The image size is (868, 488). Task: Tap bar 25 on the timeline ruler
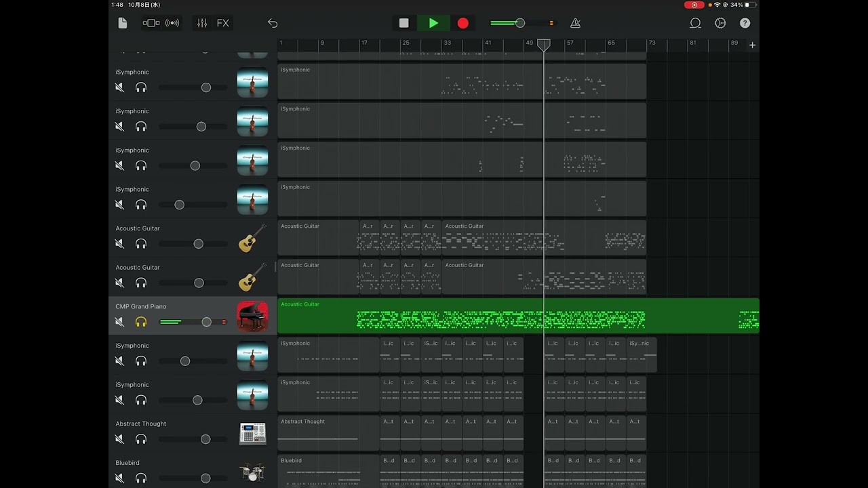(406, 43)
